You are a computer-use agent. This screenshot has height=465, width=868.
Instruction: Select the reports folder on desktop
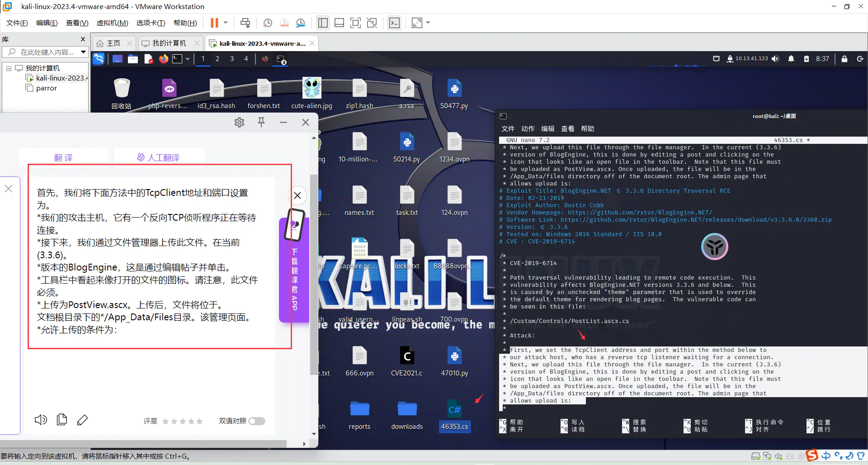click(x=359, y=415)
